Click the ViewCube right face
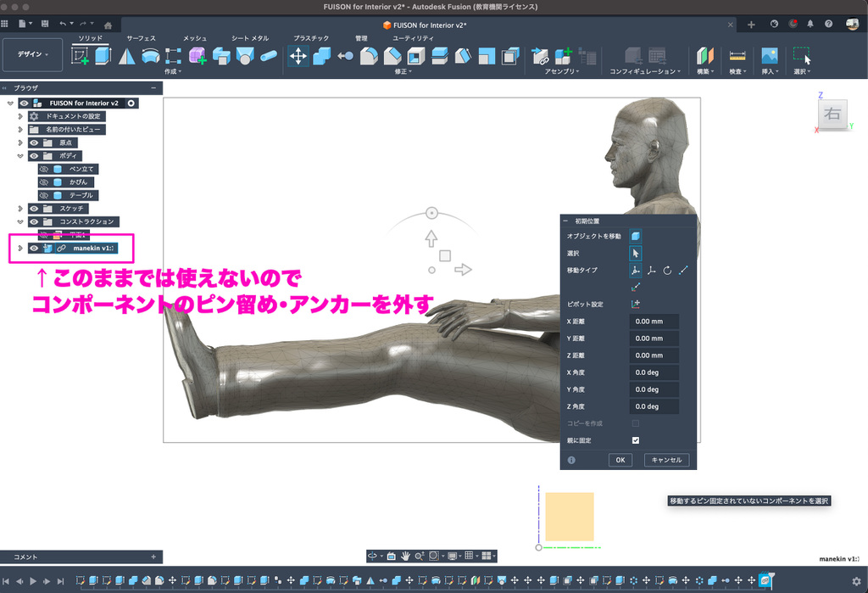 point(832,115)
